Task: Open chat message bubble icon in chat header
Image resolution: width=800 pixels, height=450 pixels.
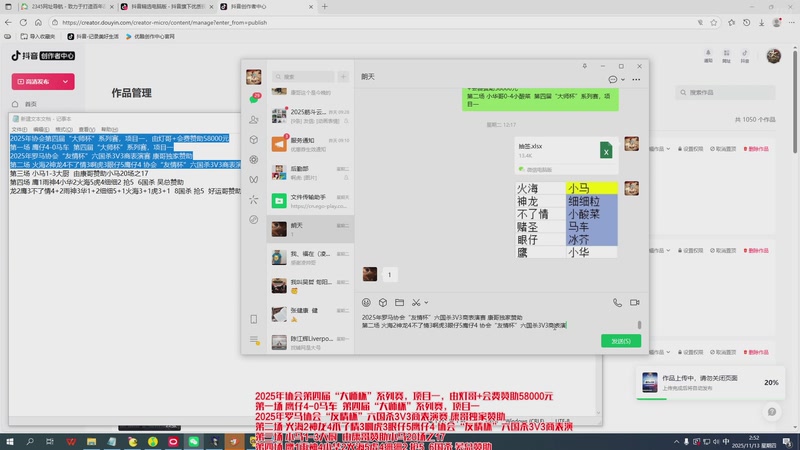Action: coord(613,80)
